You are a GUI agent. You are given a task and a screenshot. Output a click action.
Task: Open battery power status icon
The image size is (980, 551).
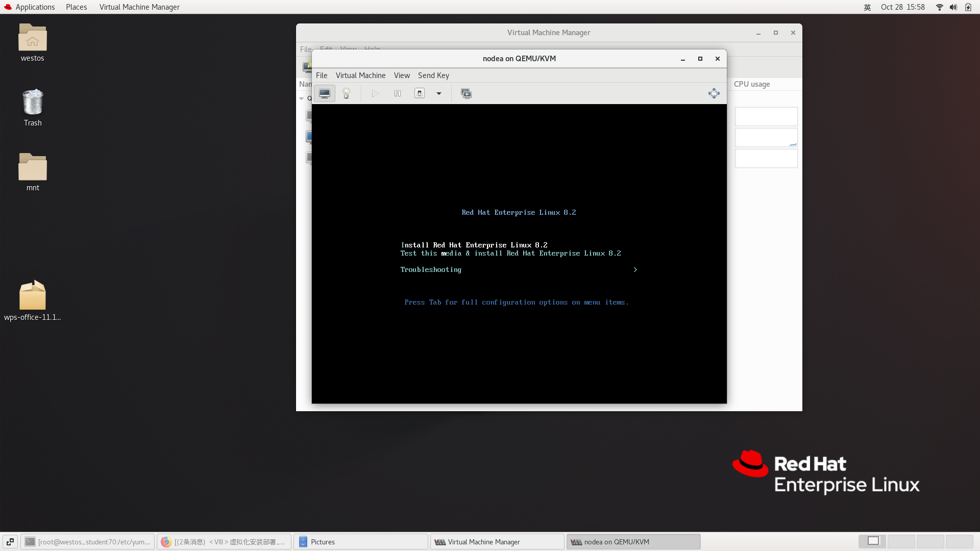pyautogui.click(x=968, y=7)
